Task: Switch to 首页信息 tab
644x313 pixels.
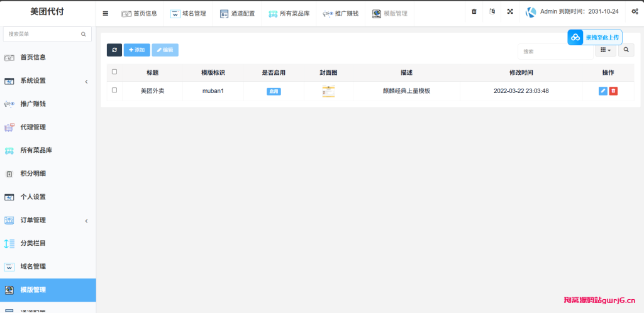Action: tap(139, 14)
